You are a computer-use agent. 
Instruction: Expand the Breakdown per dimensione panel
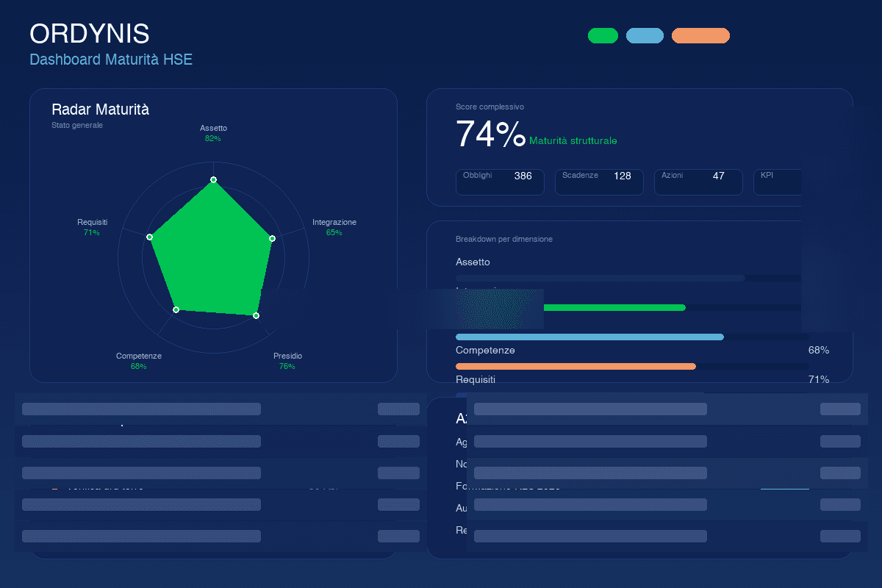click(503, 239)
